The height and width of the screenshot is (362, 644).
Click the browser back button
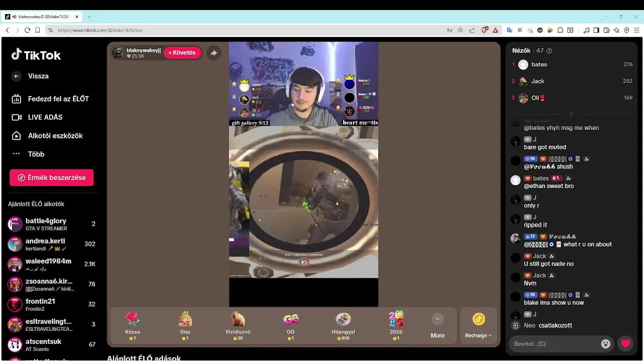(x=7, y=30)
